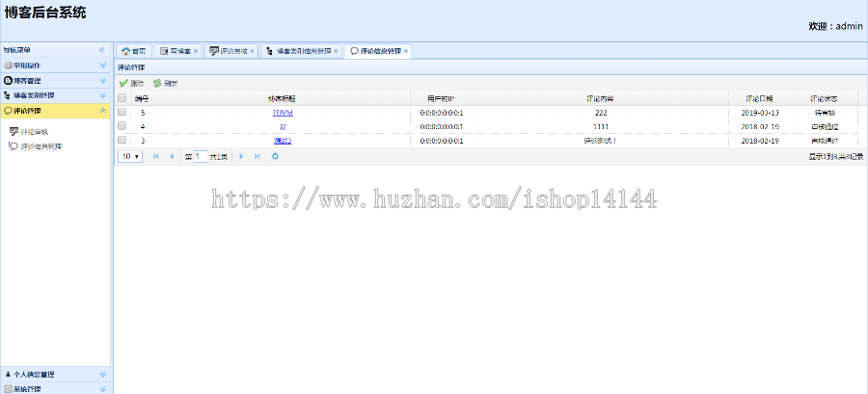Open the blog title link 测试3

click(x=283, y=141)
